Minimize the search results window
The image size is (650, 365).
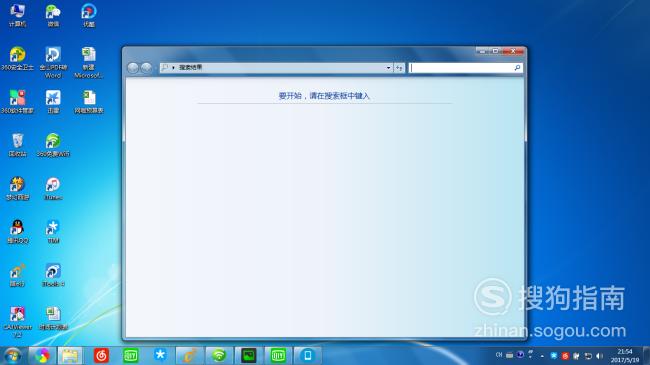(x=483, y=51)
